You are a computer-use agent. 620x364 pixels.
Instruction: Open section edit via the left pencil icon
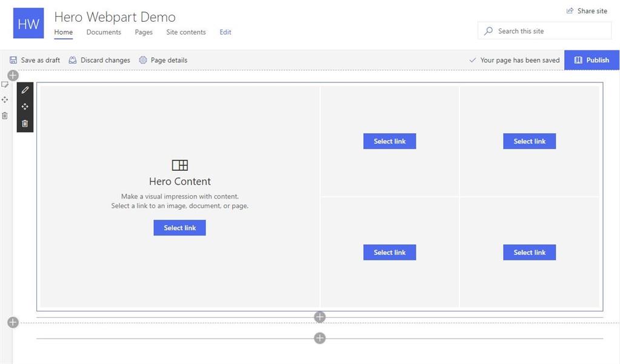5,84
